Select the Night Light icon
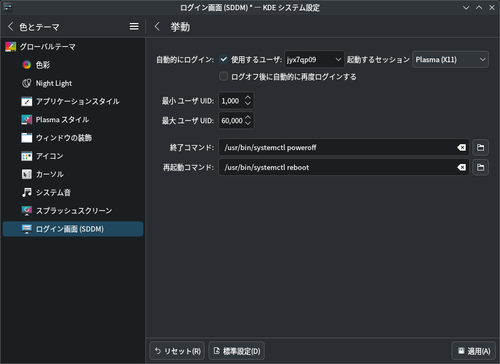 pos(27,83)
